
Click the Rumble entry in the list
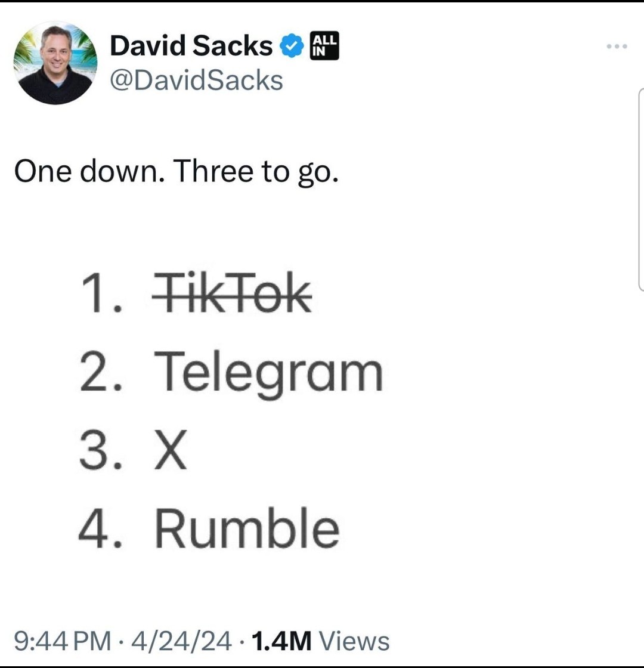coord(247,528)
